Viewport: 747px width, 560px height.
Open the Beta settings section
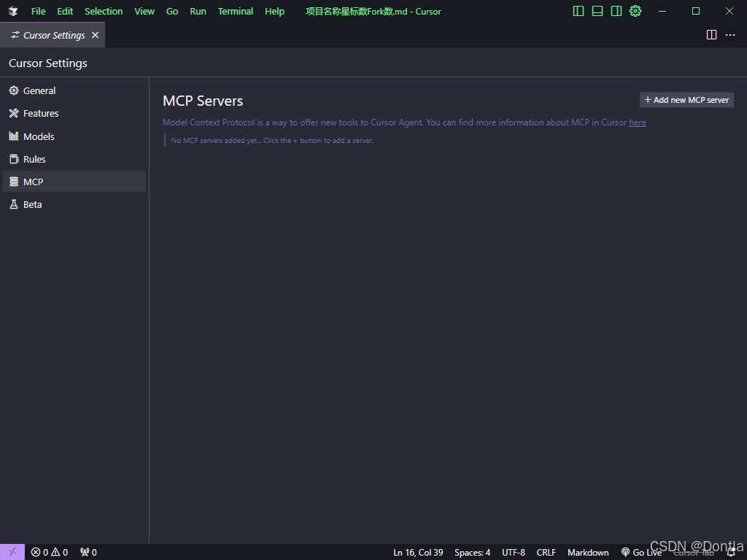74,204
